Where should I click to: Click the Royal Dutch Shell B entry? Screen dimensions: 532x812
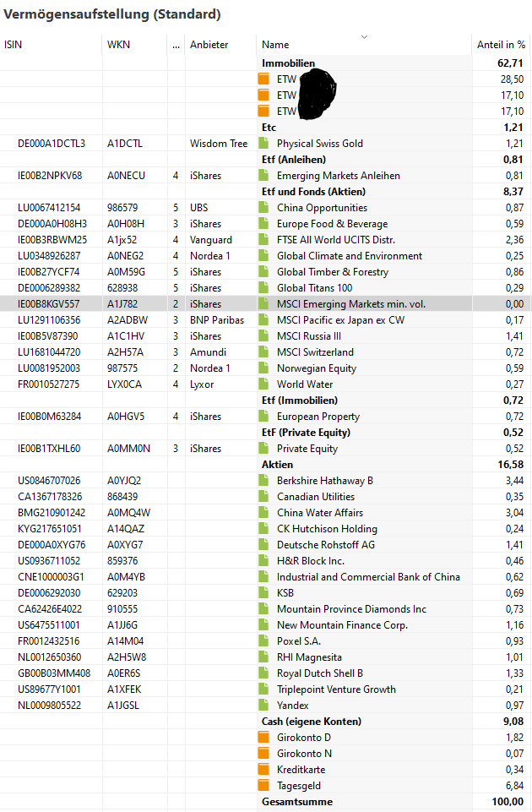(x=319, y=673)
